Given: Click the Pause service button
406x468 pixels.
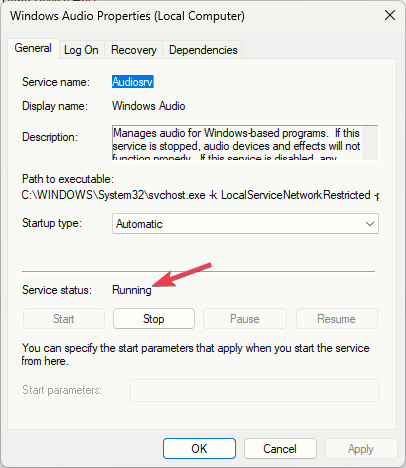Looking at the screenshot, I should [x=245, y=319].
